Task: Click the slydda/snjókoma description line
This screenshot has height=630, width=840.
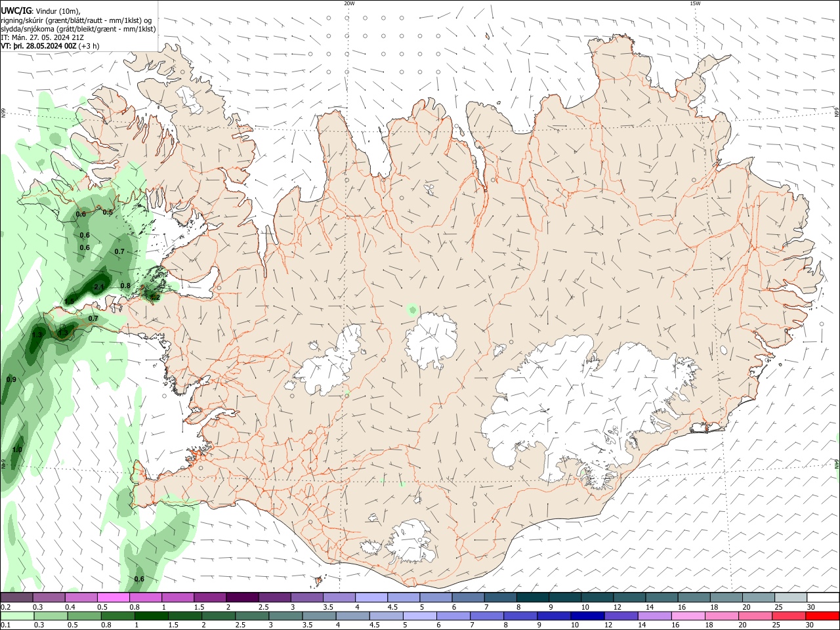Action: click(78, 29)
